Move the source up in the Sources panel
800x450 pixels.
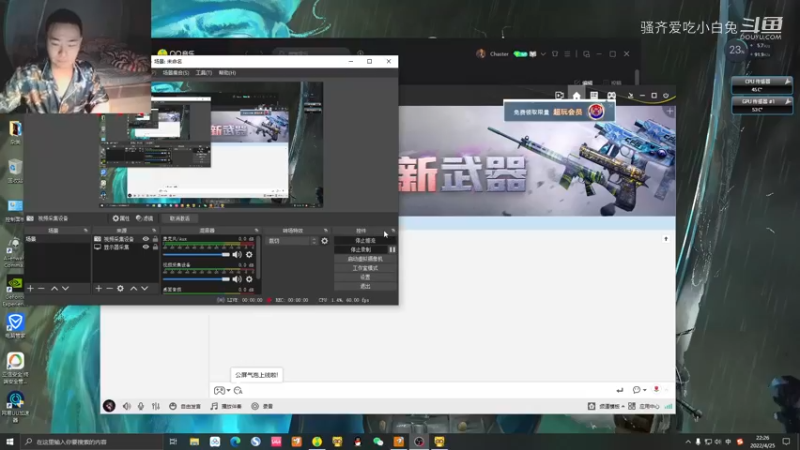click(133, 289)
